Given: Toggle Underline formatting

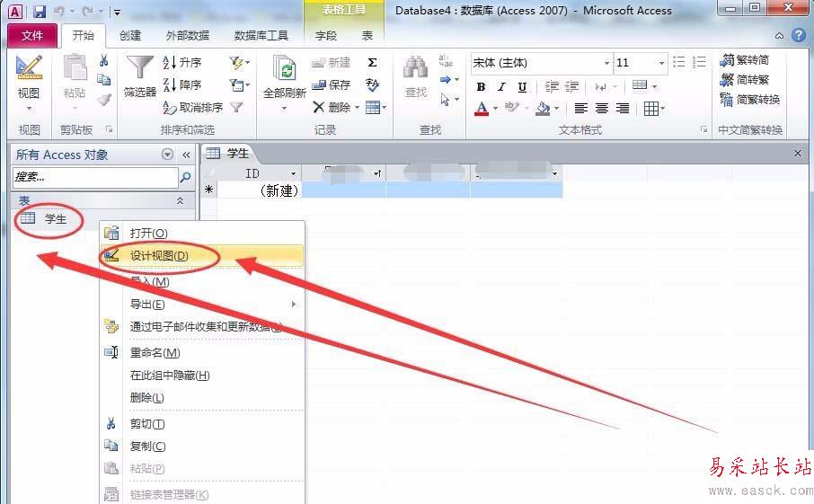Looking at the screenshot, I should 522,86.
